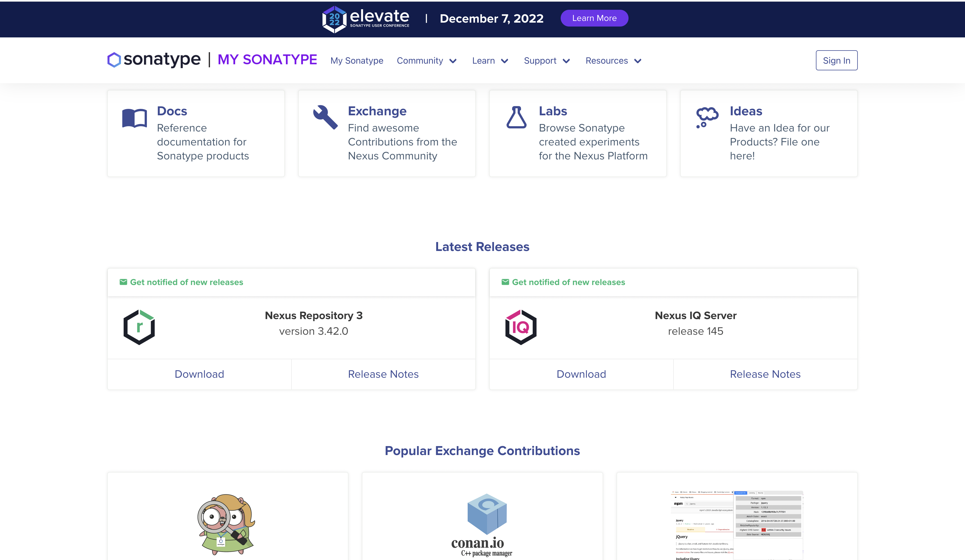Viewport: 965px width, 560px height.
Task: Click 'version 3.42.0' text
Action: tap(314, 331)
